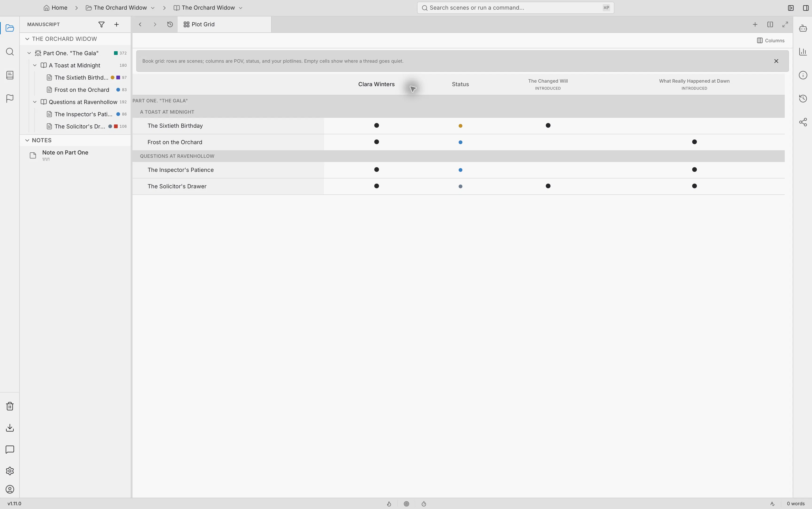
Task: Toggle the flame streak icon in status bar
Action: 389,504
